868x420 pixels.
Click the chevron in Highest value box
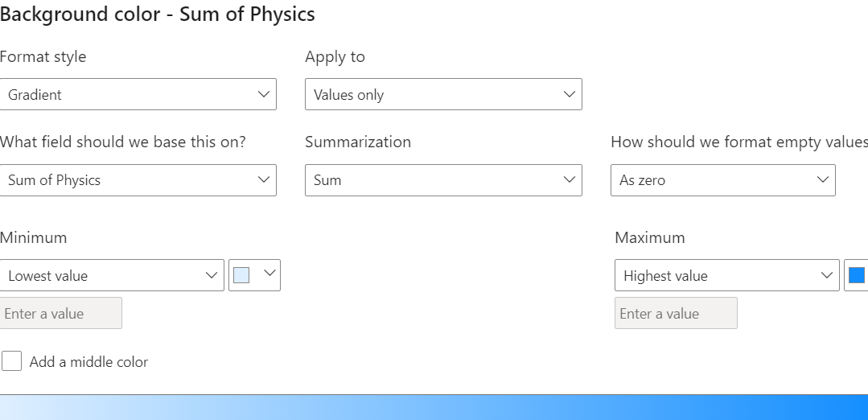[827, 275]
